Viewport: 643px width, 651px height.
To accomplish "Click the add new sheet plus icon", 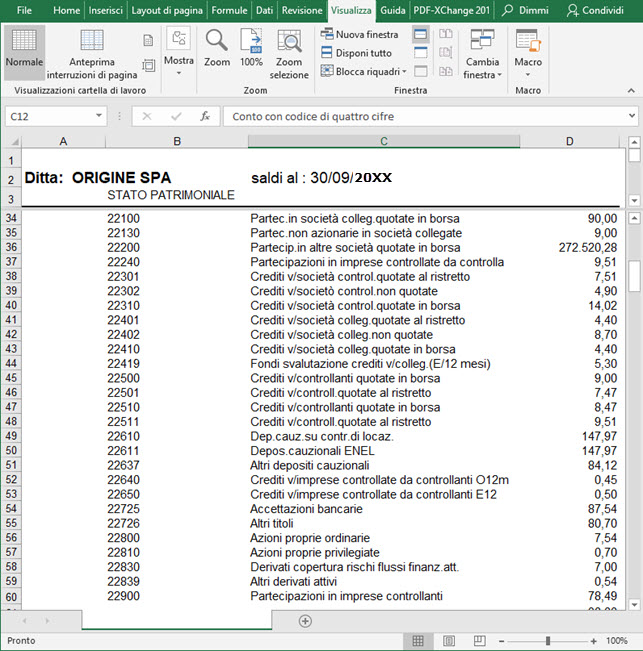I will click(x=305, y=621).
